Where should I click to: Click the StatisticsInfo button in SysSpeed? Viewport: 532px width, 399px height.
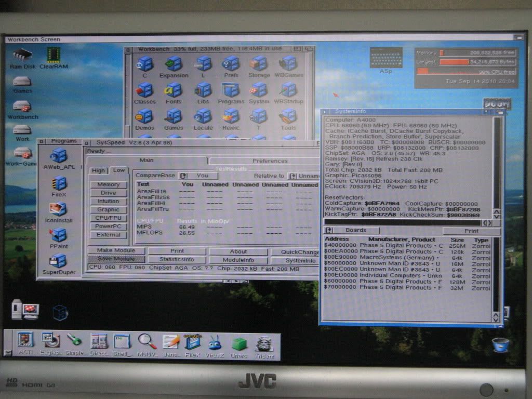point(177,260)
